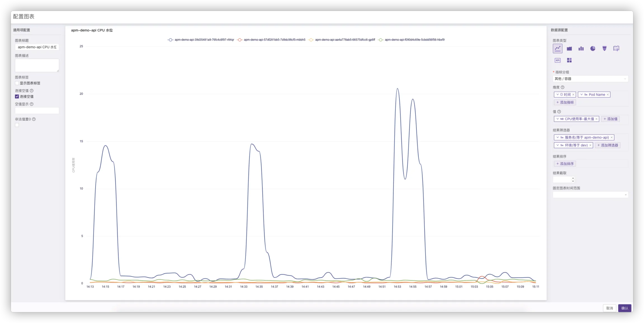Screen dimensions: 644x323
Task: Uncheck the 连接空值 checkbox
Action: point(17,97)
